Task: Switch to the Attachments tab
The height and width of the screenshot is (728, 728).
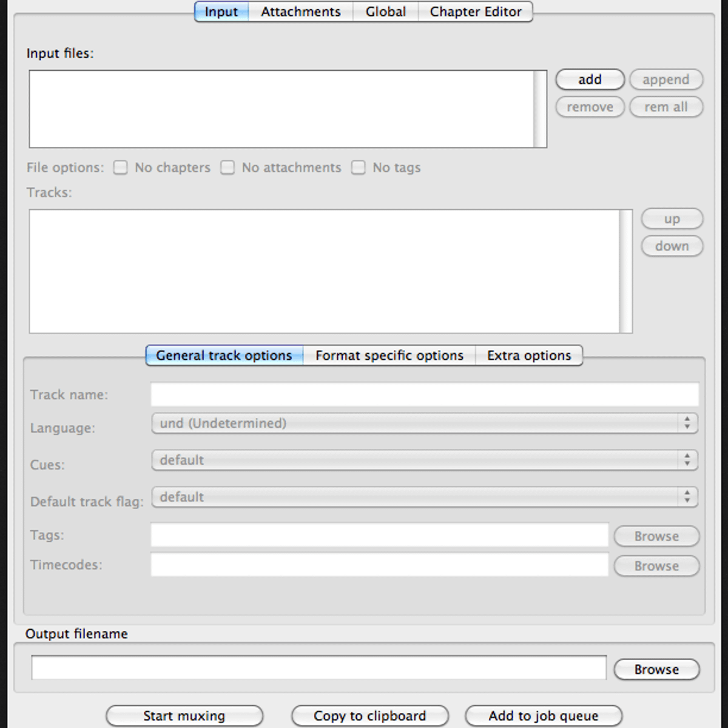Action: coord(300,12)
